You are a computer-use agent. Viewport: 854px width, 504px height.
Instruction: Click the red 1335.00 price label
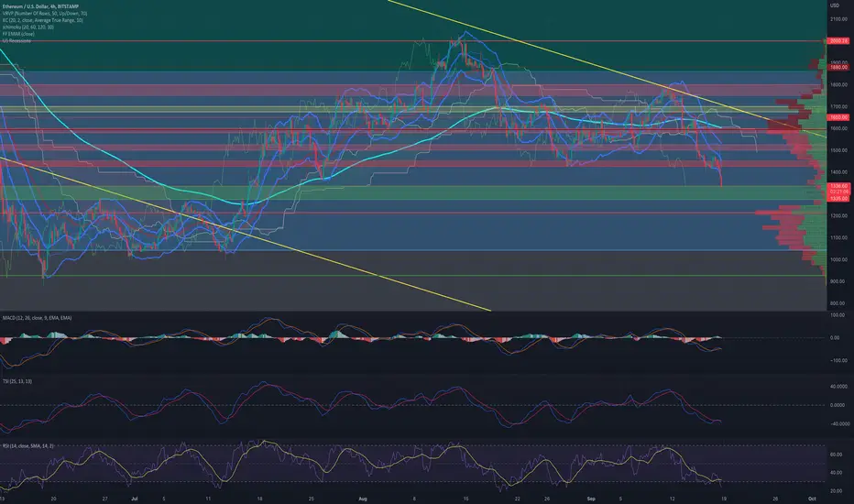pos(838,198)
